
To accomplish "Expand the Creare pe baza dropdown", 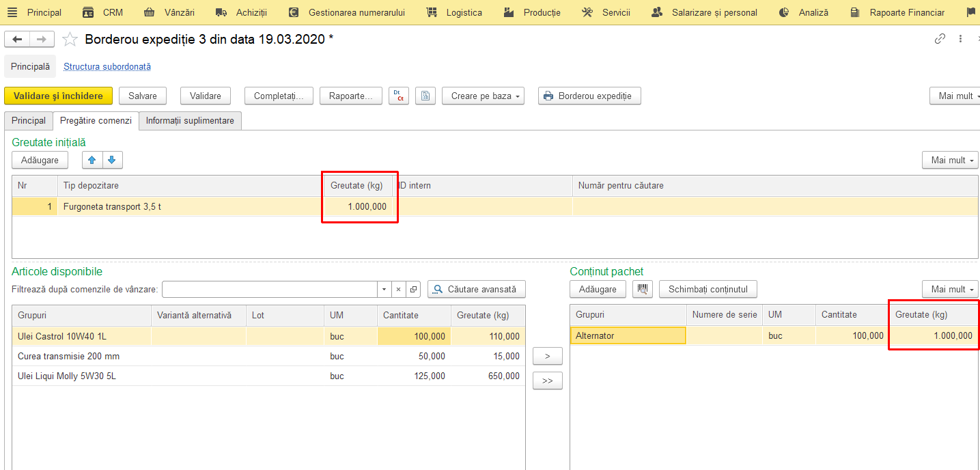I will pyautogui.click(x=484, y=96).
